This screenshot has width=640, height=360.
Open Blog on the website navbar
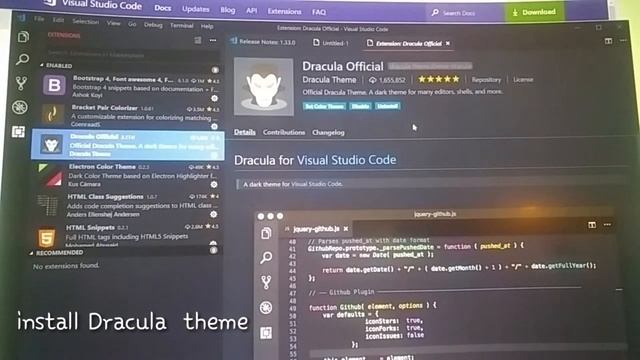click(x=227, y=10)
